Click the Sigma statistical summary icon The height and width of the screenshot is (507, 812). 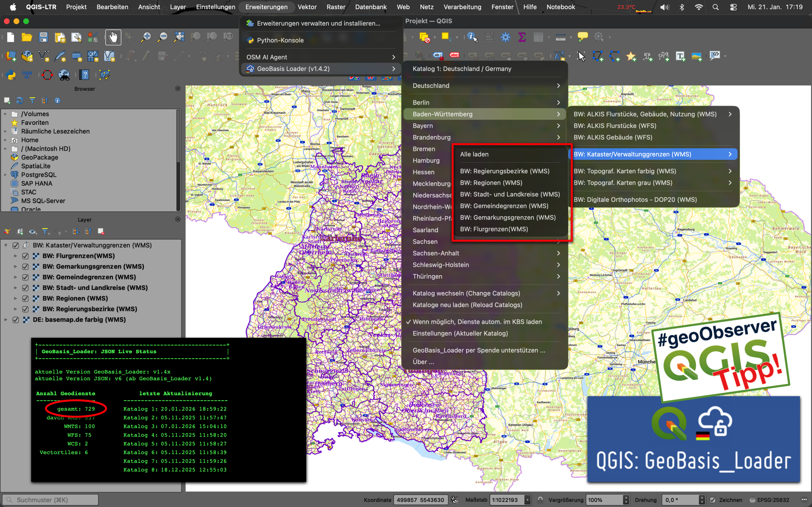[x=521, y=37]
